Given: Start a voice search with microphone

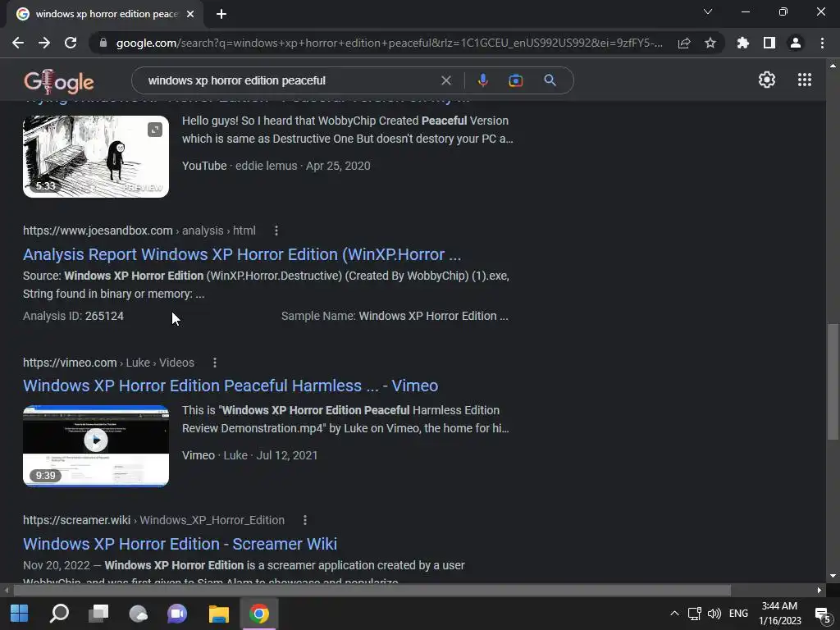Looking at the screenshot, I should point(482,80).
